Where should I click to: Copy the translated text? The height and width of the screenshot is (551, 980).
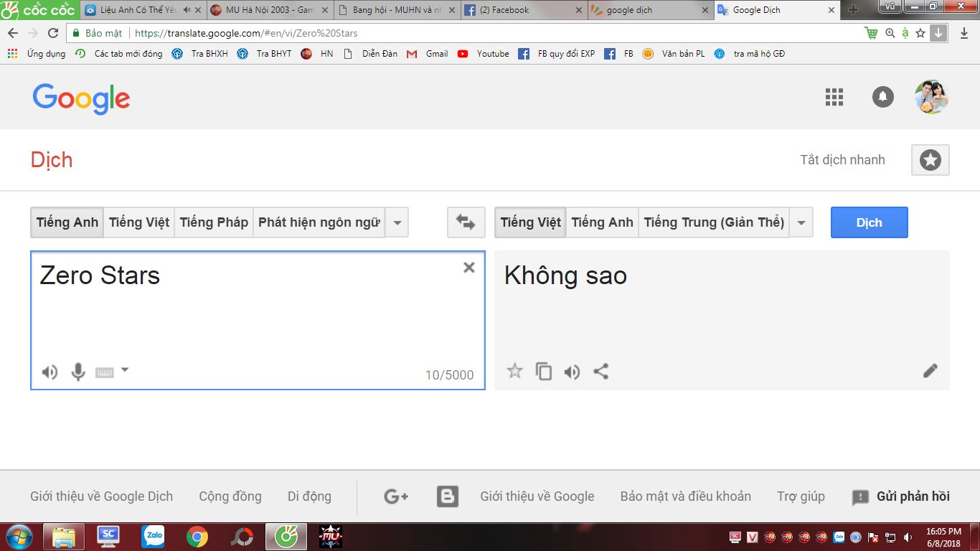pos(544,371)
